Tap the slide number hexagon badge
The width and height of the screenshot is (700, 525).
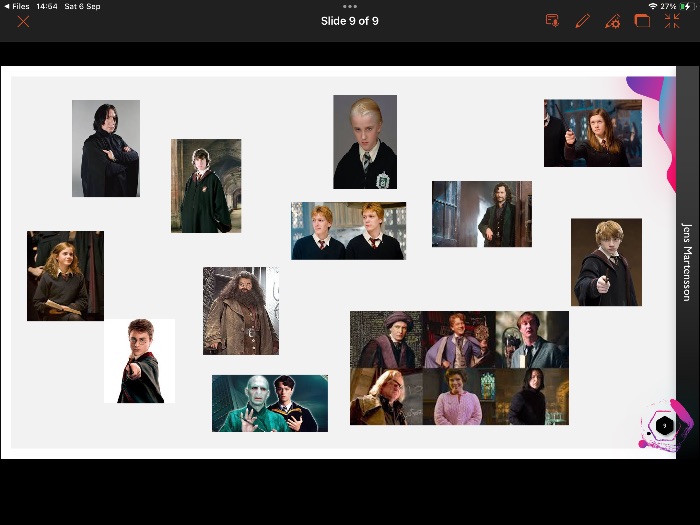664,425
